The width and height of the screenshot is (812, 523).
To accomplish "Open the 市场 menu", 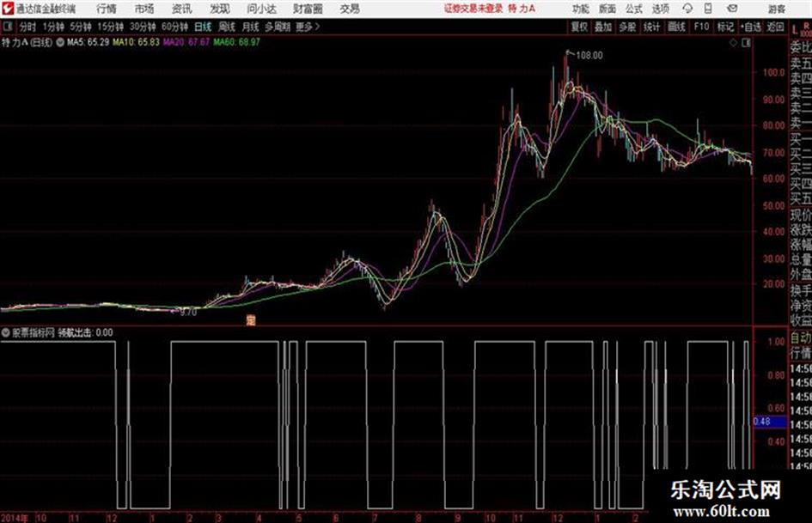I will 144,9.
